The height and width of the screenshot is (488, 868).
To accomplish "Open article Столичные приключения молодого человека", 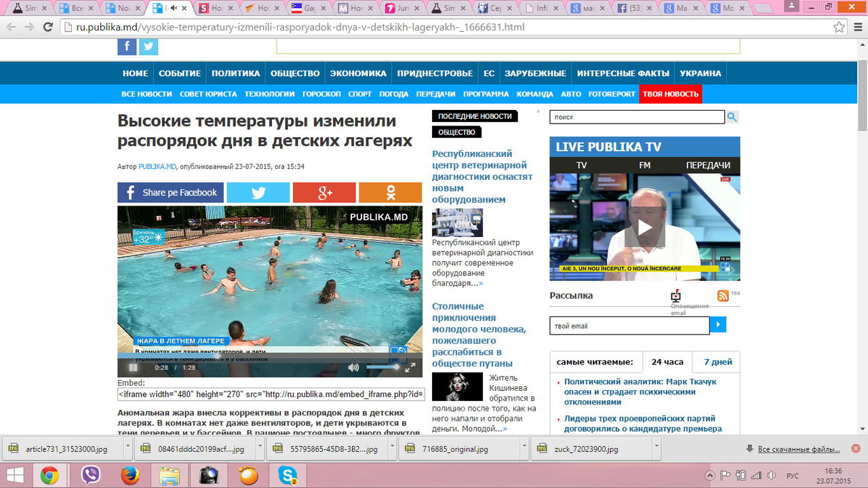I will [x=479, y=335].
